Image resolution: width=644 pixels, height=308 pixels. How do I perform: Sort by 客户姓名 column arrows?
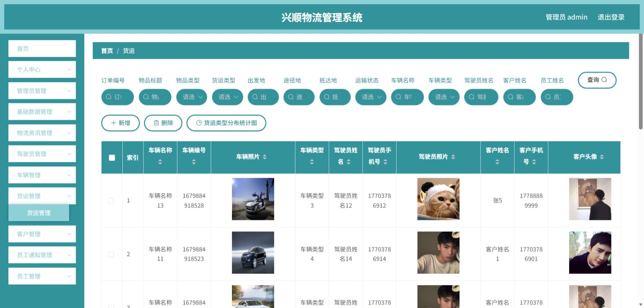pos(497,162)
